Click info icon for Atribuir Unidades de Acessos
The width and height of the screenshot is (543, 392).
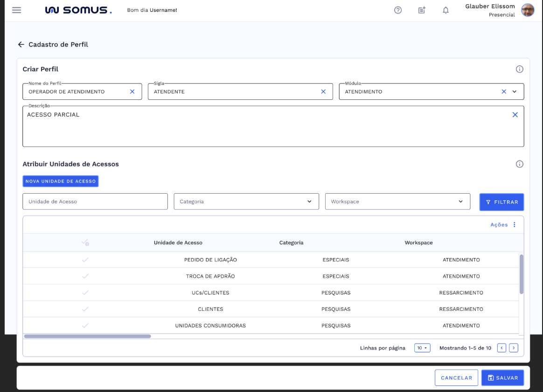tap(519, 164)
